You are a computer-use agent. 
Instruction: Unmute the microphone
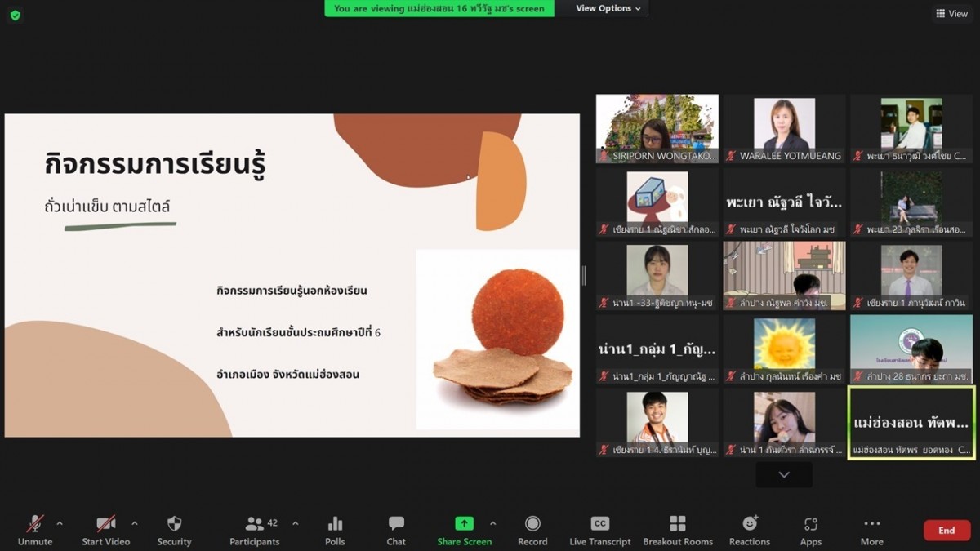click(35, 530)
